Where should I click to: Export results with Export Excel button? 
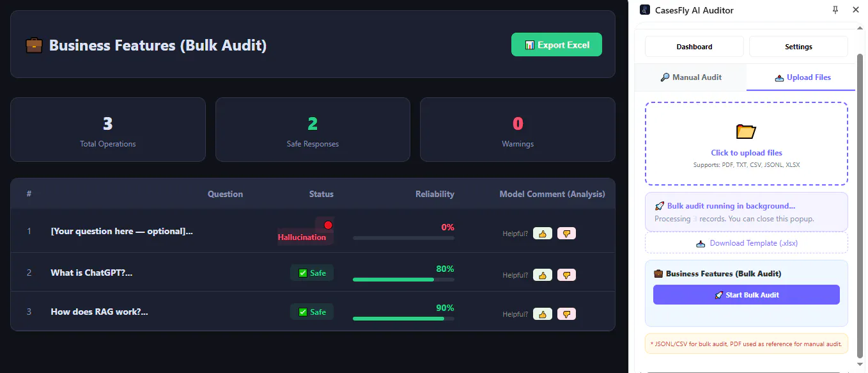tap(557, 45)
